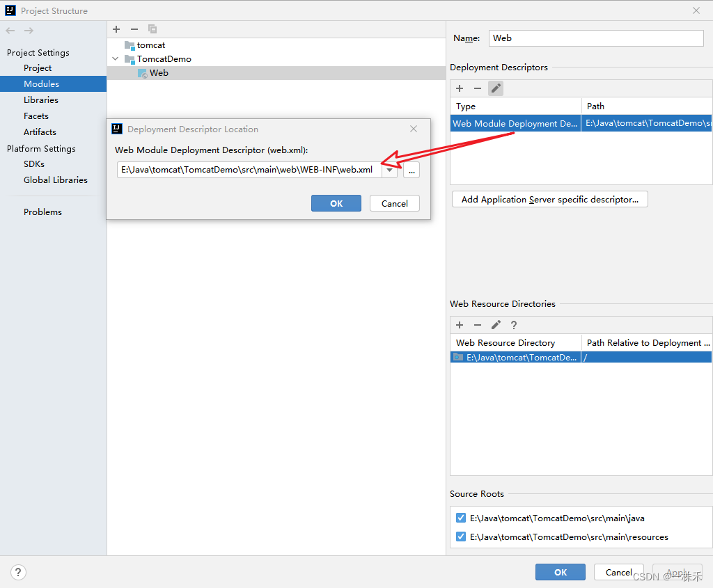This screenshot has width=713, height=588.
Task: Open SDKs under Platform Settings
Action: click(x=34, y=164)
